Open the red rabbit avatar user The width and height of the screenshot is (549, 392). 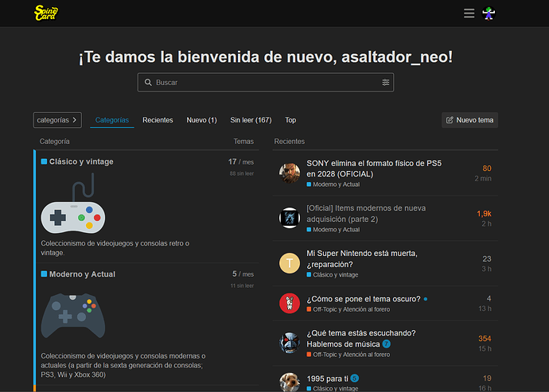click(290, 303)
